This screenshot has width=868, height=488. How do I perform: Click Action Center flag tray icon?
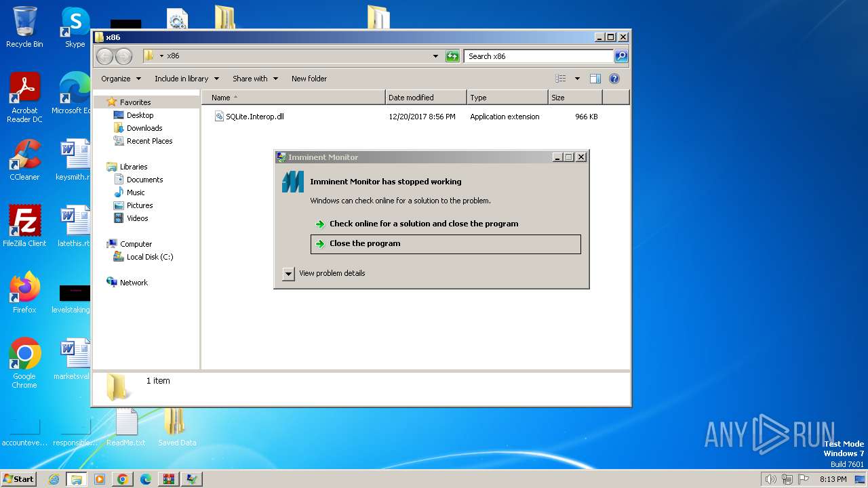(804, 479)
